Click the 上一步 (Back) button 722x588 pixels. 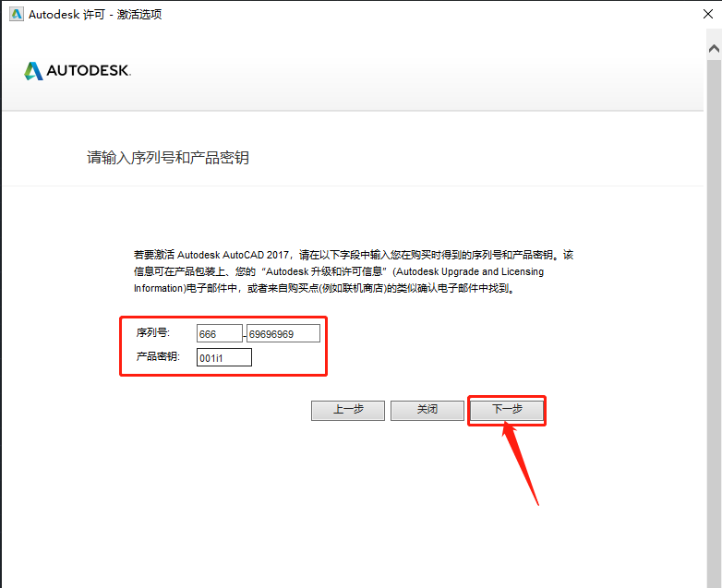pos(348,410)
